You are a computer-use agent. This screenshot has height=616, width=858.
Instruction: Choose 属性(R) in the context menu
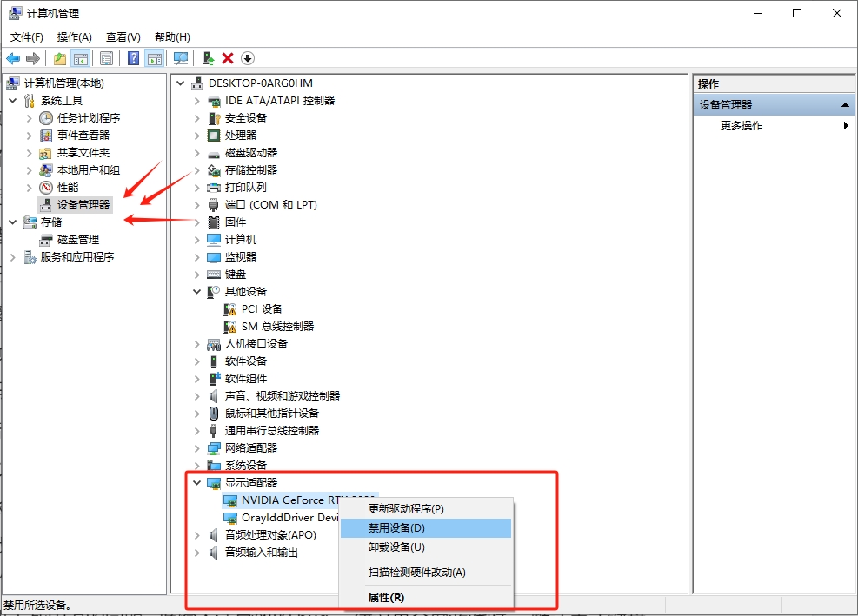[x=426, y=598]
